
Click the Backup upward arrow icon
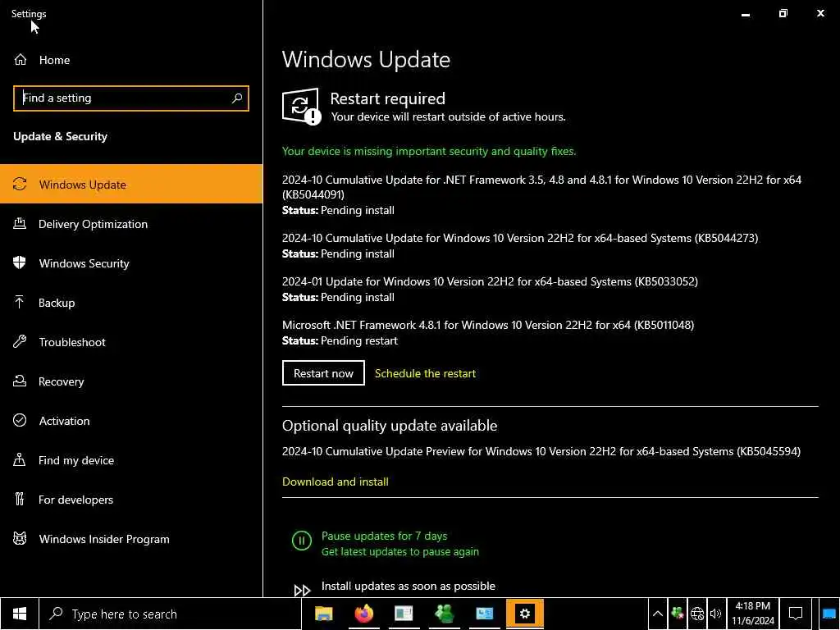20,303
